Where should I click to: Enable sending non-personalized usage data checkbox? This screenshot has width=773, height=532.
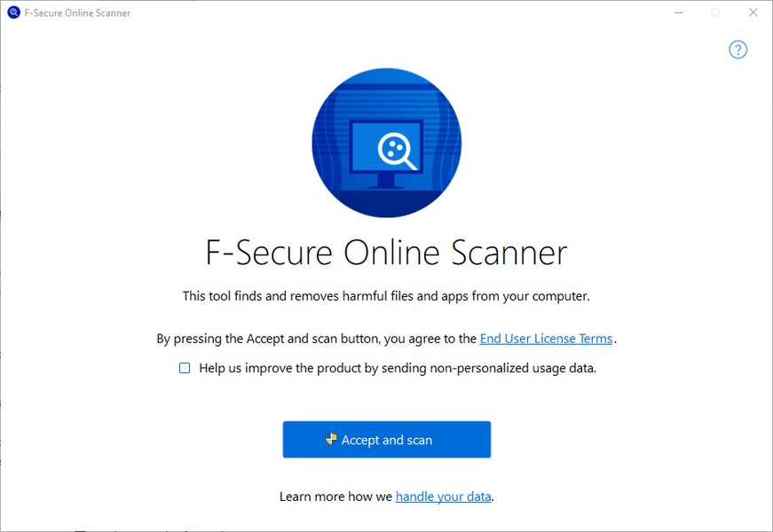[185, 368]
